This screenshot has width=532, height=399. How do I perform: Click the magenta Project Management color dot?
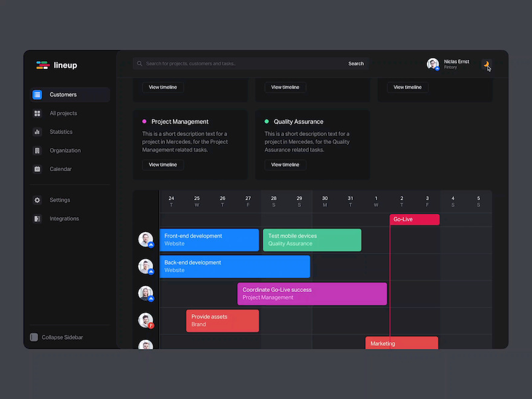click(x=144, y=121)
